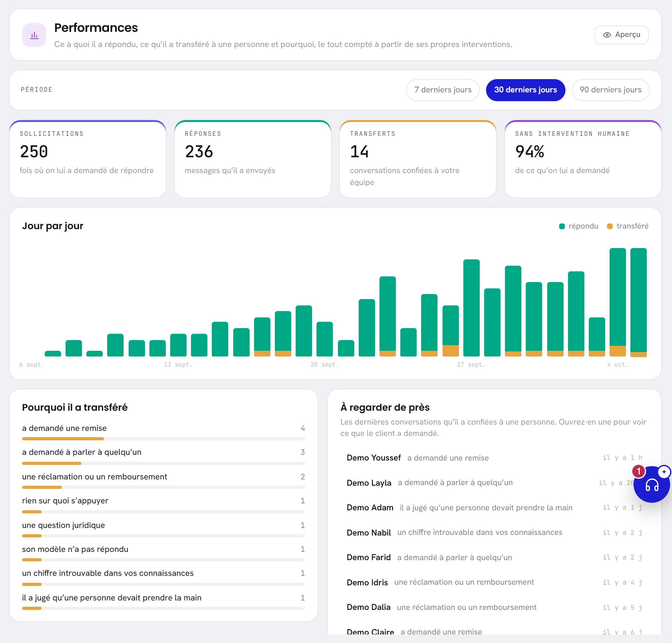Click the Transferts 14 card

point(418,159)
